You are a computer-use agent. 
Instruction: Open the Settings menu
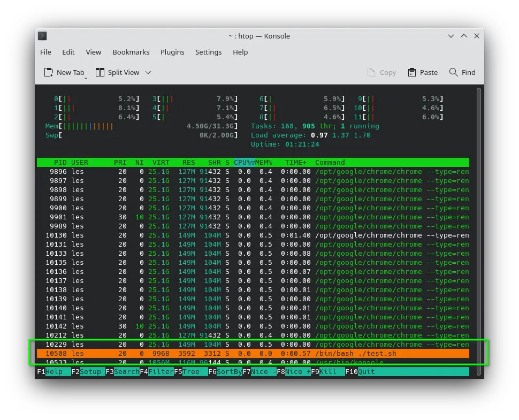(x=208, y=52)
